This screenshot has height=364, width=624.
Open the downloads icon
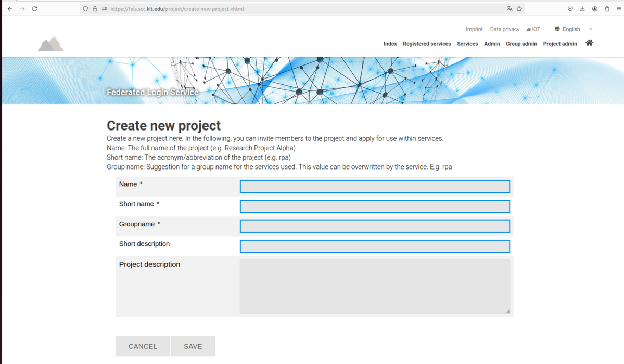coord(582,9)
